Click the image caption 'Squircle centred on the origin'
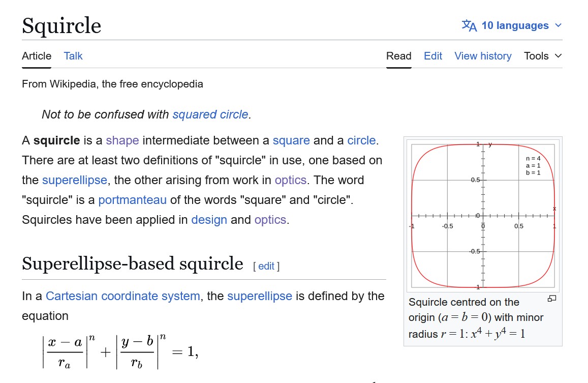 pos(476,318)
